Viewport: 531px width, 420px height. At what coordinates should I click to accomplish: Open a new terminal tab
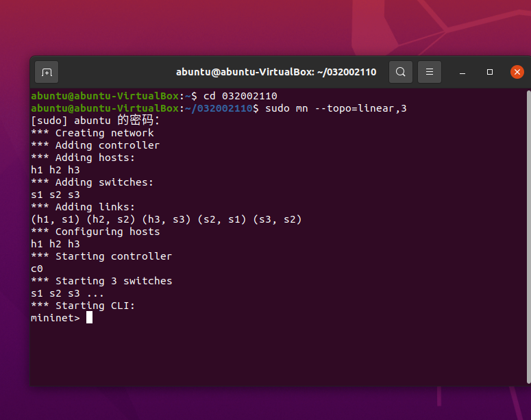pos(47,72)
